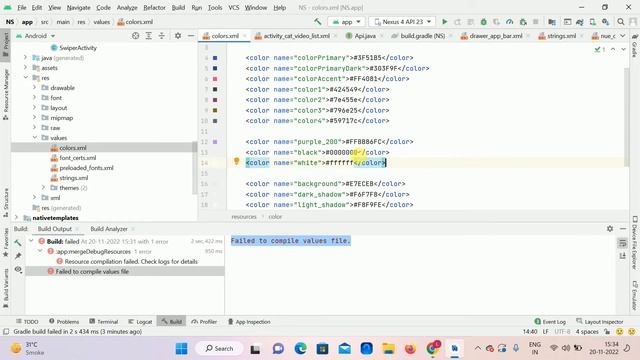Open File Explorer from taskbar
640x360 pixels.
point(388,349)
